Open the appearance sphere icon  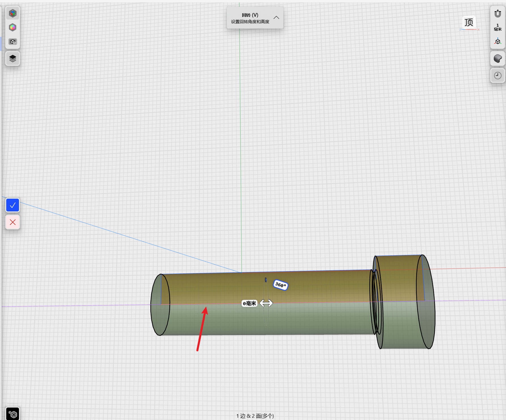[x=498, y=59]
